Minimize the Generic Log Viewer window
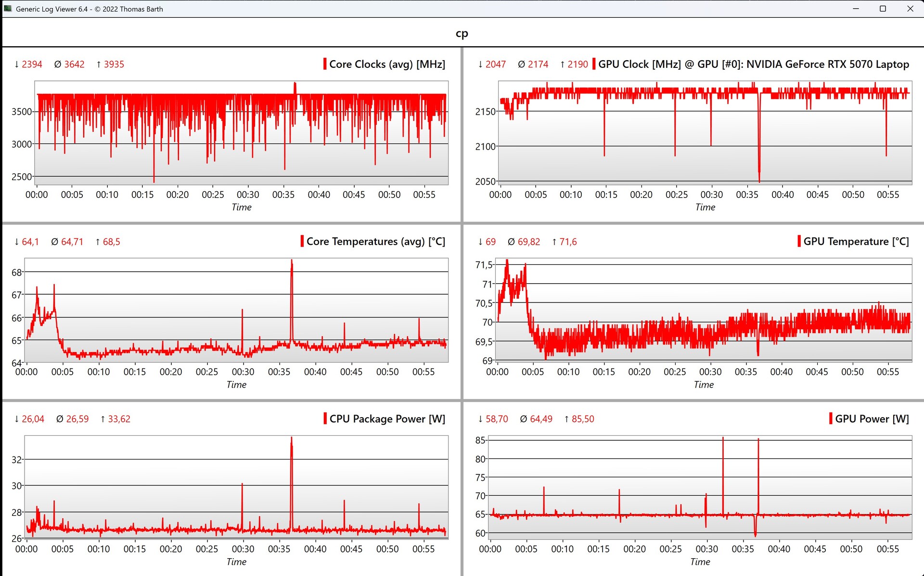Image resolution: width=924 pixels, height=576 pixels. point(856,9)
